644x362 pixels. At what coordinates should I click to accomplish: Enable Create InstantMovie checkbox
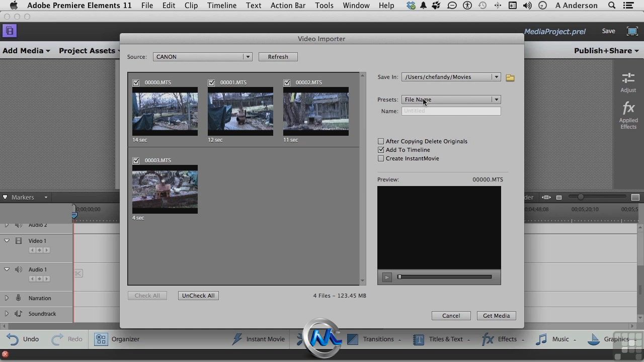[381, 158]
